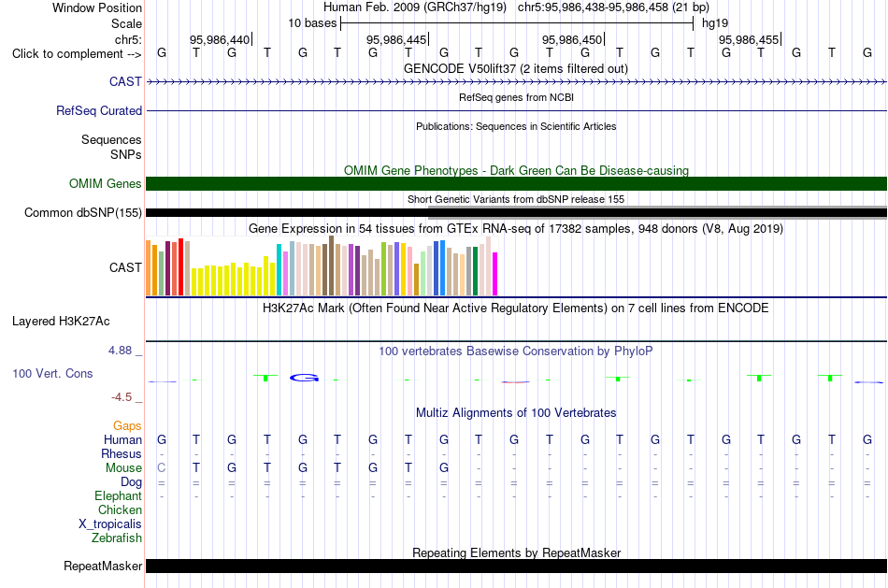Select the cyan GTEx expression bar
Viewport: 888px width, 588px height.
tap(279, 269)
